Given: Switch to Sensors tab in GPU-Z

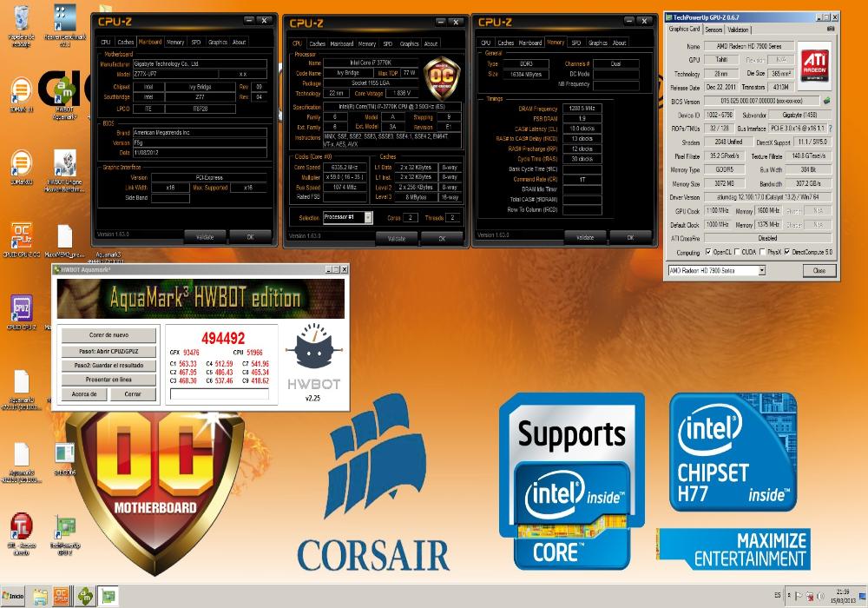Looking at the screenshot, I should 713,30.
